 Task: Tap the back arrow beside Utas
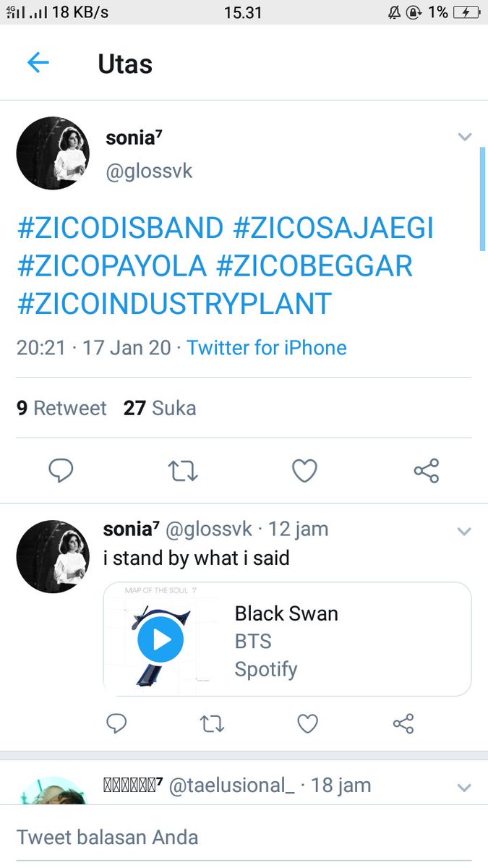tap(38, 64)
